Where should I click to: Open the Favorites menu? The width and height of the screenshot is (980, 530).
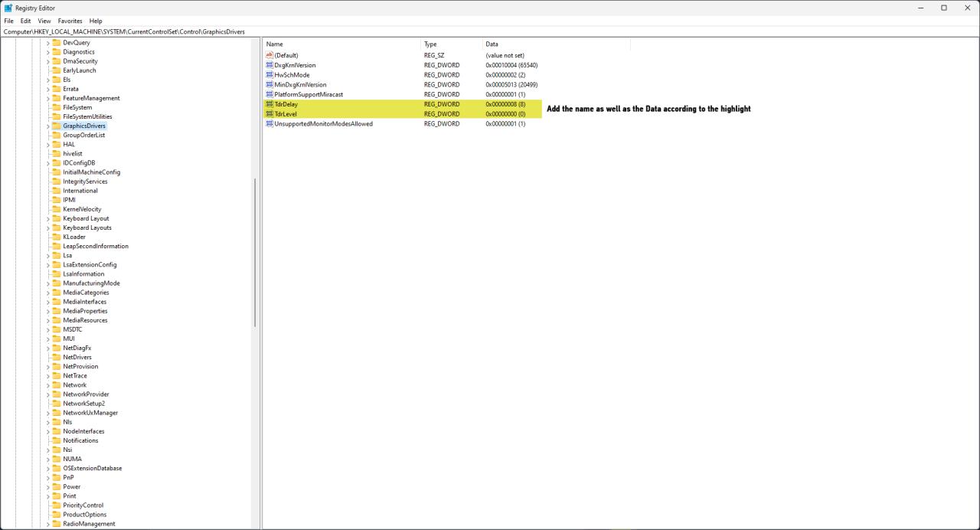[x=70, y=21]
